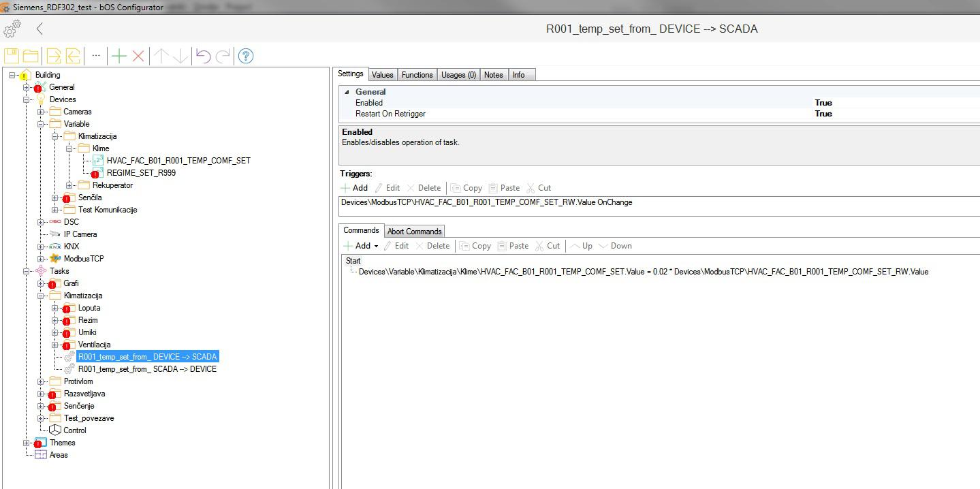Click the Open folder toolbar icon
The height and width of the screenshot is (489, 980).
coord(31,56)
